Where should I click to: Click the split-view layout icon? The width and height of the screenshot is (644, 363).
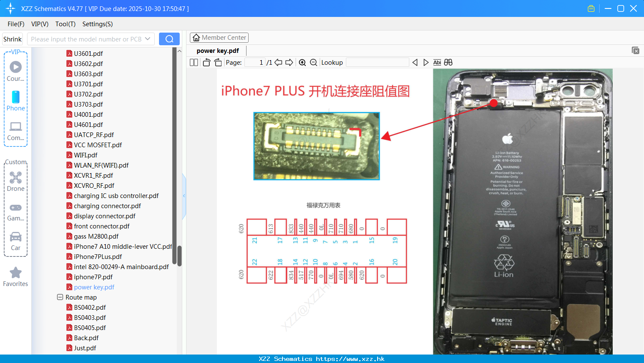point(194,62)
